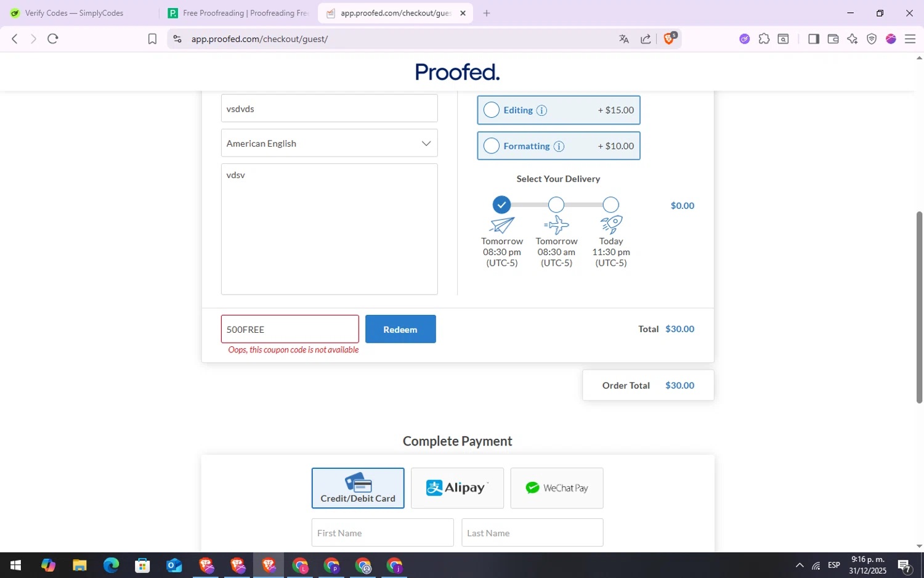Expand the American English language dropdown
This screenshot has height=578, width=924.
coord(330,144)
